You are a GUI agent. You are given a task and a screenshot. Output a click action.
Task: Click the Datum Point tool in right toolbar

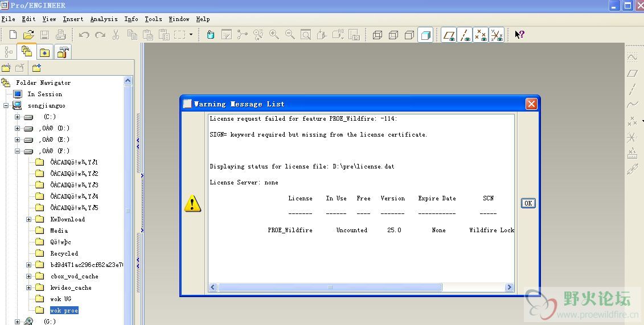pyautogui.click(x=633, y=121)
